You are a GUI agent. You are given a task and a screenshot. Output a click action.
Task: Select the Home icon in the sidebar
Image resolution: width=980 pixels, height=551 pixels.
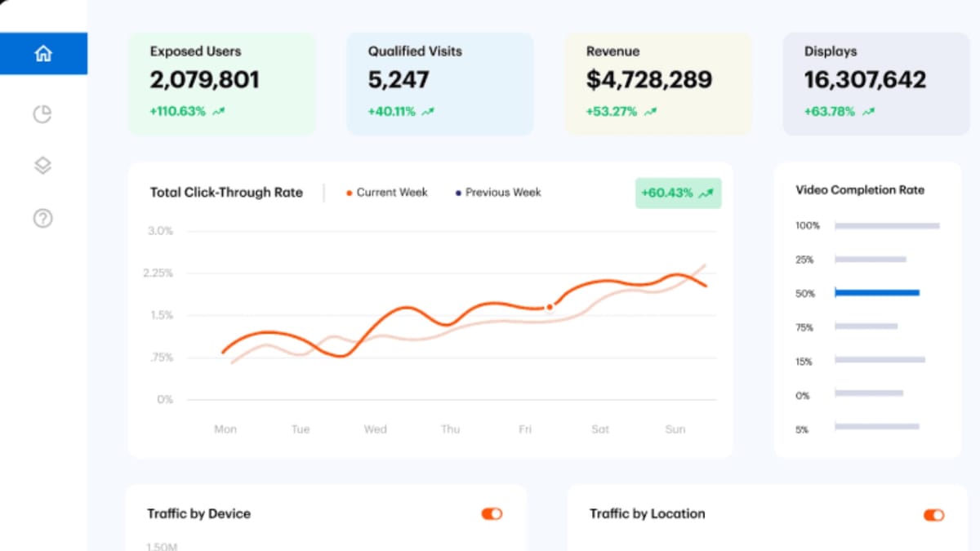(x=42, y=53)
